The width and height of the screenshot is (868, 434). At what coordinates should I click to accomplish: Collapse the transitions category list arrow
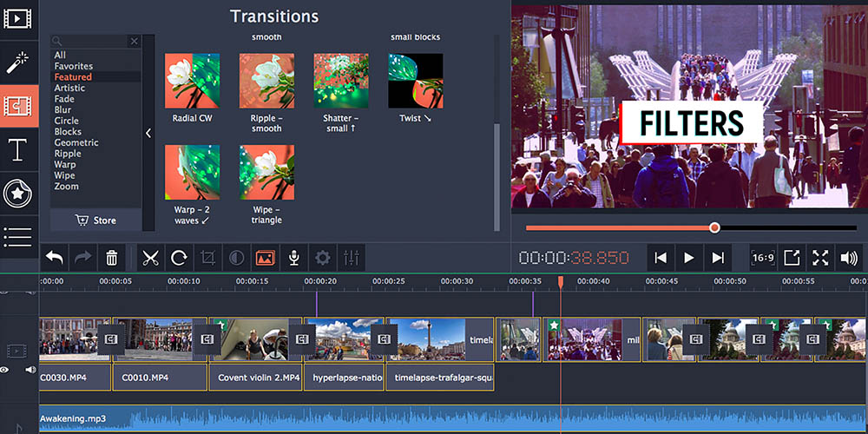pyautogui.click(x=148, y=133)
